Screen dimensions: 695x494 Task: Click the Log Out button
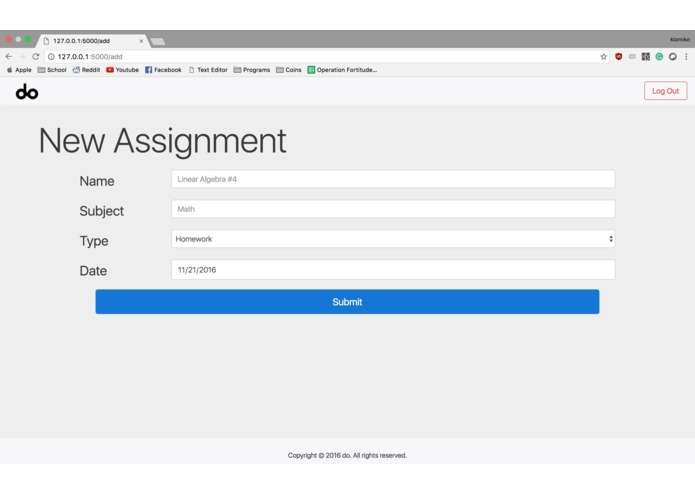click(665, 91)
